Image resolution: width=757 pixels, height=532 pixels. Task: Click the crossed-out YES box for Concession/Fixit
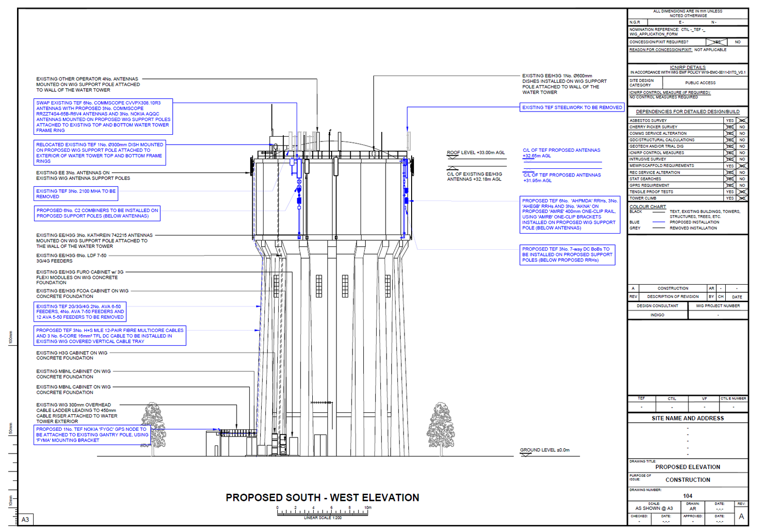coord(716,42)
